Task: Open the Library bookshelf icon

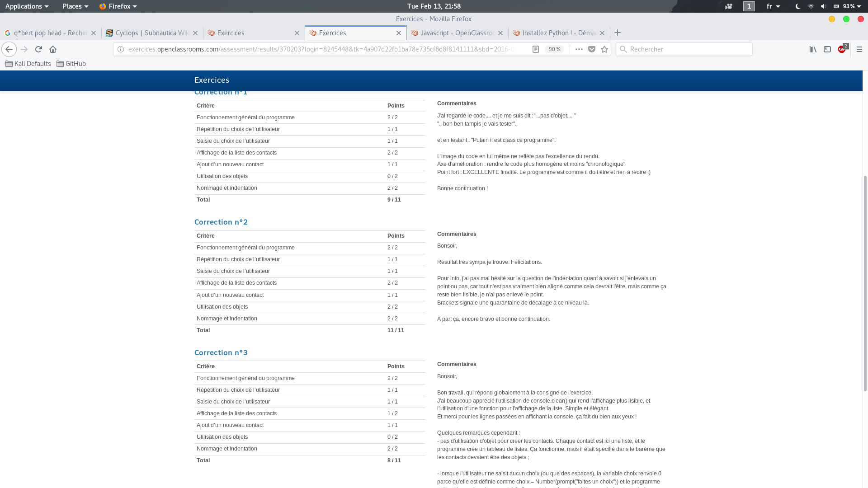Action: click(x=813, y=49)
